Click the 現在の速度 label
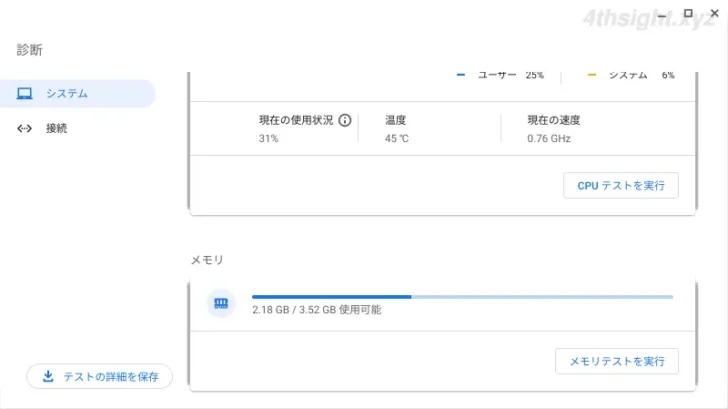 point(553,120)
